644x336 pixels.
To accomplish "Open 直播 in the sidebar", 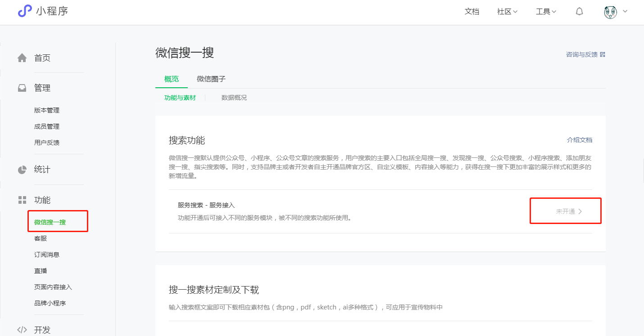I will (41, 271).
